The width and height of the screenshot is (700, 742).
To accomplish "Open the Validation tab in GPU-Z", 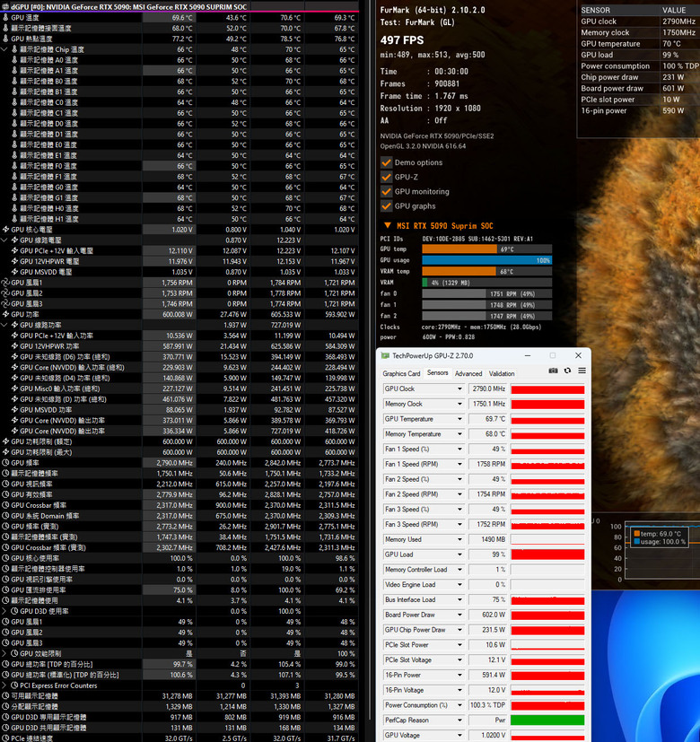I will pos(502,373).
